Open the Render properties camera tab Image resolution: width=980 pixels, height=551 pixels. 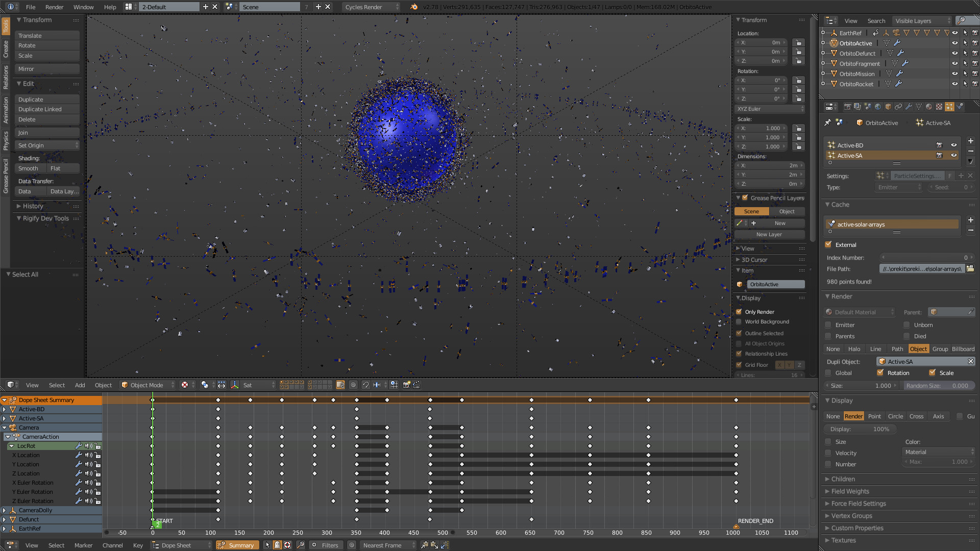(x=848, y=107)
